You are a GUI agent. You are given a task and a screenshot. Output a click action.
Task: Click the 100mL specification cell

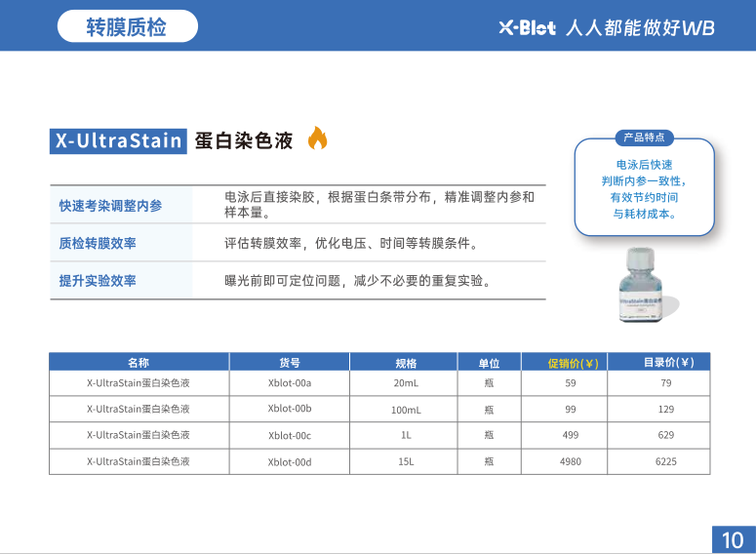(406, 410)
